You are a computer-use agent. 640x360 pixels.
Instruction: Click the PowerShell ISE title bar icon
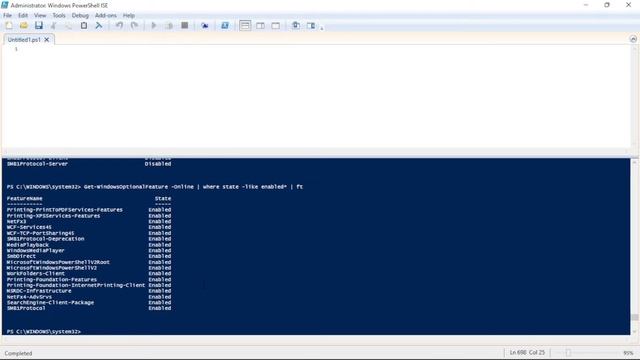(4, 5)
